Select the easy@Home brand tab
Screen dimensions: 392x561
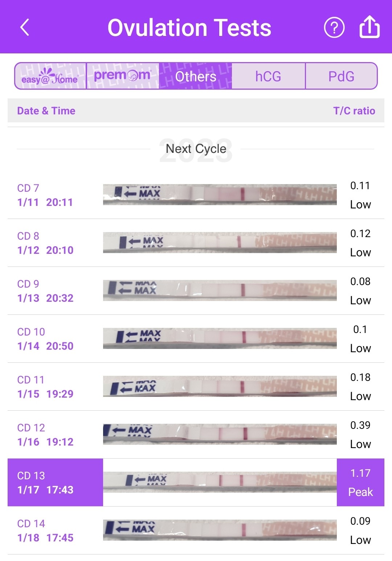click(x=50, y=76)
